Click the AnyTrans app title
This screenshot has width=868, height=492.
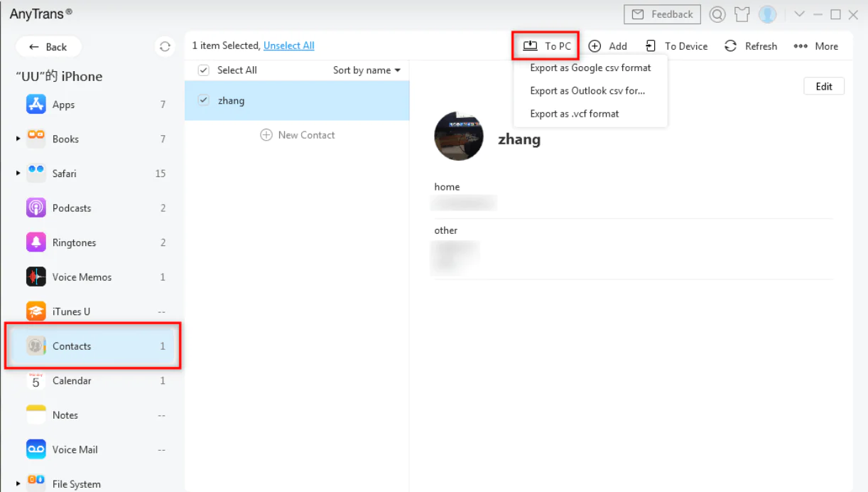[41, 14]
